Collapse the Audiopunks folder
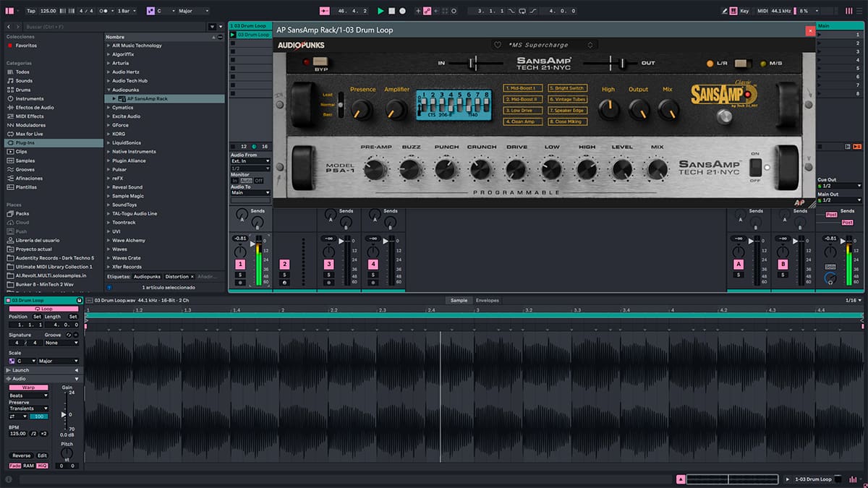This screenshot has height=488, width=868. pyautogui.click(x=108, y=90)
